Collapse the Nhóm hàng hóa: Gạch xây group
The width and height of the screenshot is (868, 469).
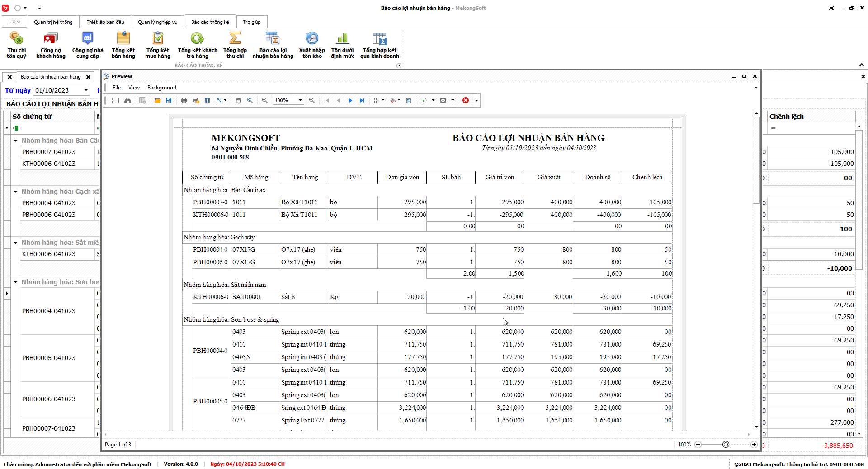15,192
